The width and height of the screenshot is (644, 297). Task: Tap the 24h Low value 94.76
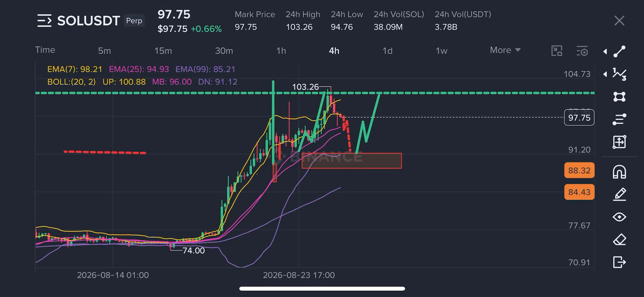coord(342,27)
